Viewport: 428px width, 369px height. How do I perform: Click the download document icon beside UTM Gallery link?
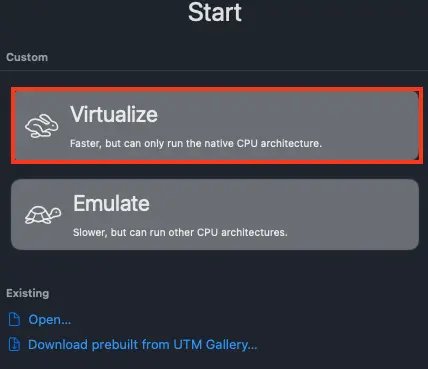coord(14,344)
